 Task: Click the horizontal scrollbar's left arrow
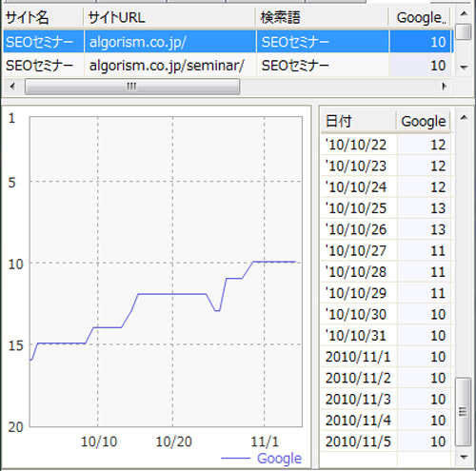[12, 87]
